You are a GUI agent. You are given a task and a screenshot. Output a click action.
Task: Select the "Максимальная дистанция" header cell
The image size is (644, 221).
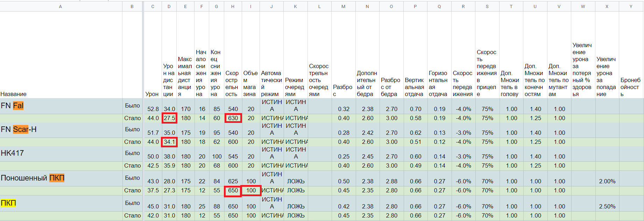coord(185,55)
